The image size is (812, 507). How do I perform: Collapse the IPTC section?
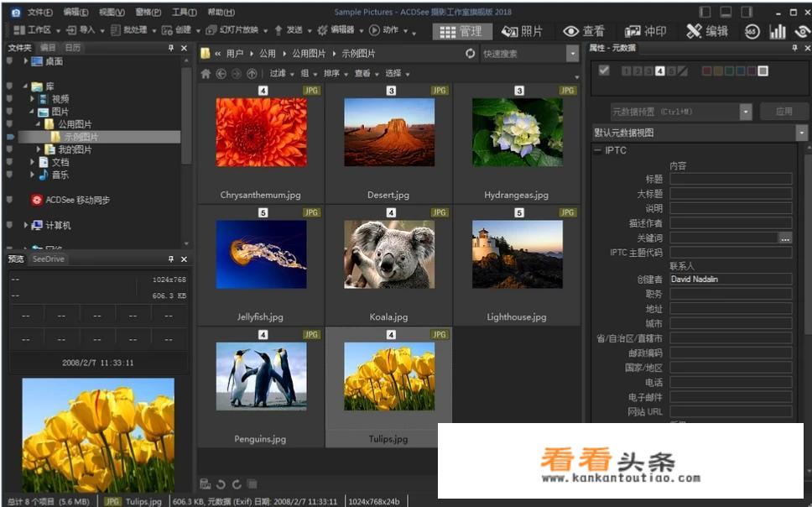597,150
